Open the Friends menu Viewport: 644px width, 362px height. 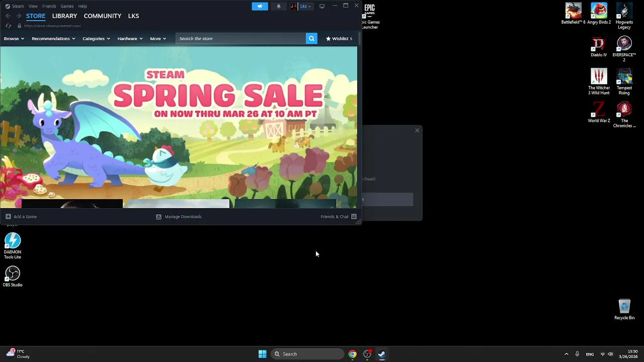(49, 6)
